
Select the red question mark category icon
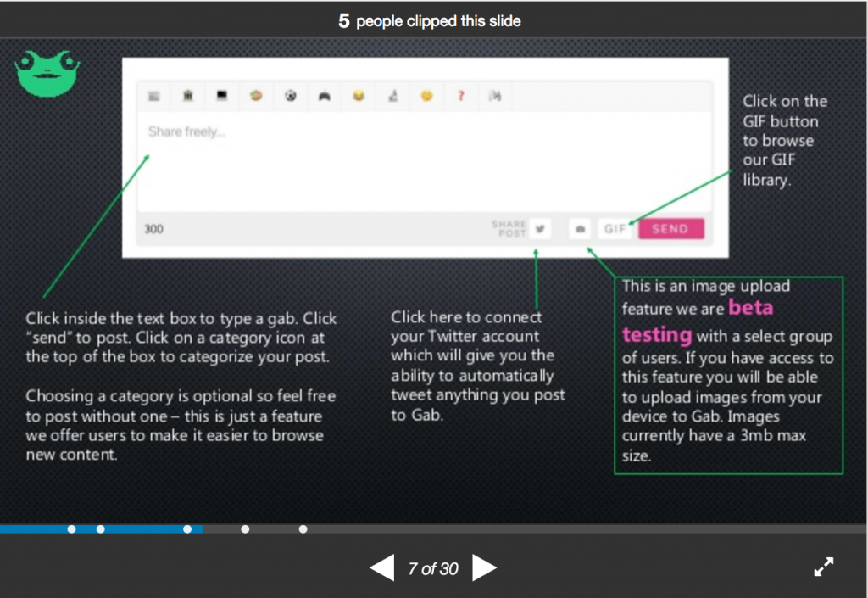click(460, 96)
